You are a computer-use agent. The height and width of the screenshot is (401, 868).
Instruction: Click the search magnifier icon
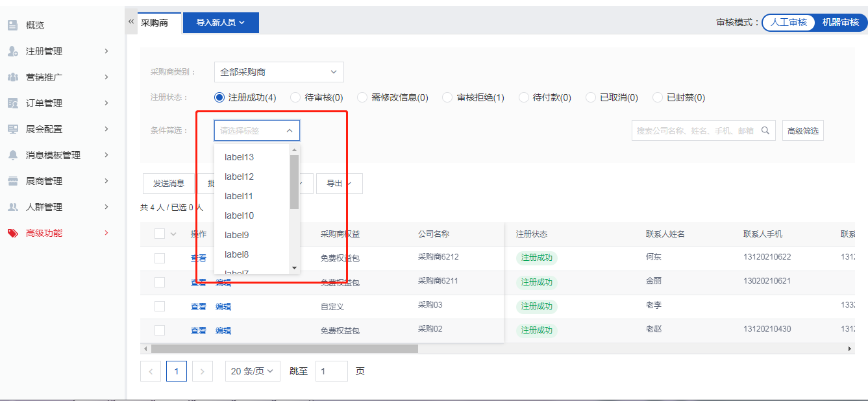click(766, 130)
